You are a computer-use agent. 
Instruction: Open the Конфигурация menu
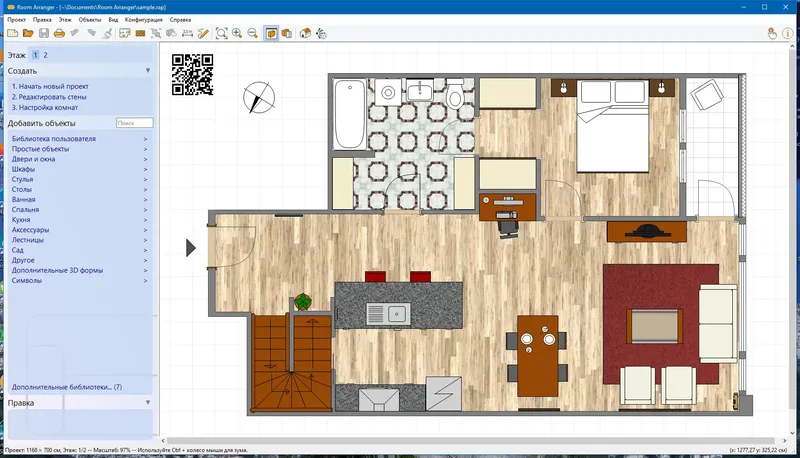[144, 20]
